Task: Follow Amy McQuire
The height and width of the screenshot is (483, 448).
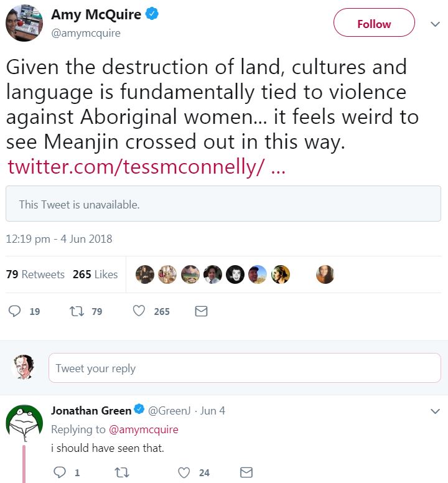Action: [x=374, y=24]
